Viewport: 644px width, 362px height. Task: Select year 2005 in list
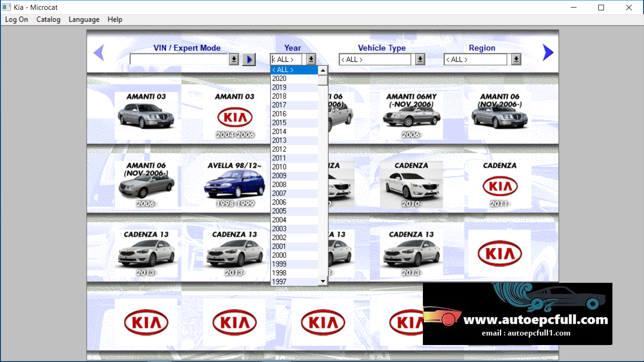click(294, 211)
